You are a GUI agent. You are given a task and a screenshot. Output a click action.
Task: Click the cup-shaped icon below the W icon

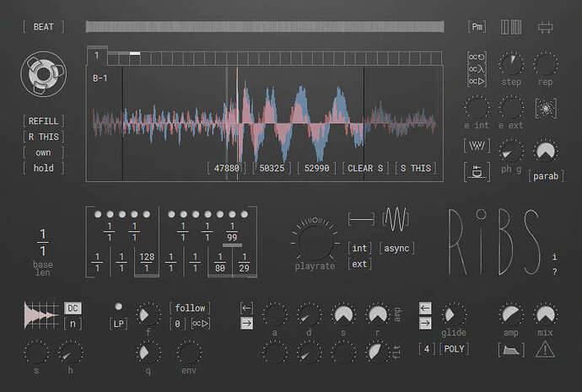point(477,172)
